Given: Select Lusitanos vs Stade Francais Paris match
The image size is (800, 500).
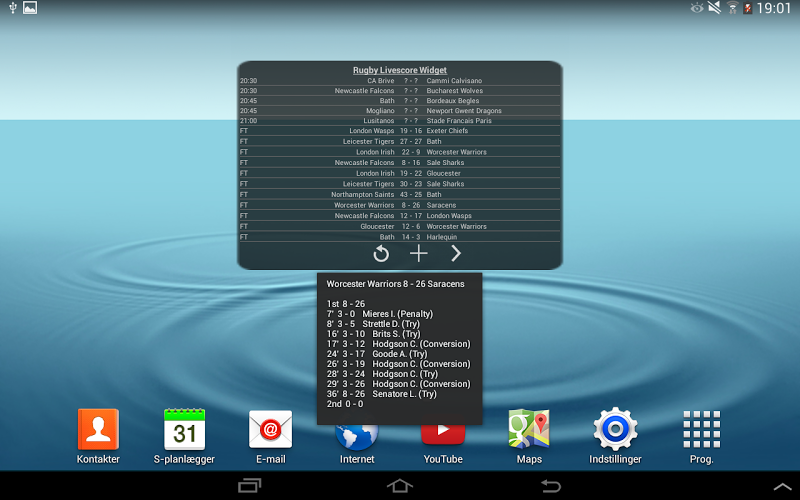Looking at the screenshot, I should pos(399,121).
